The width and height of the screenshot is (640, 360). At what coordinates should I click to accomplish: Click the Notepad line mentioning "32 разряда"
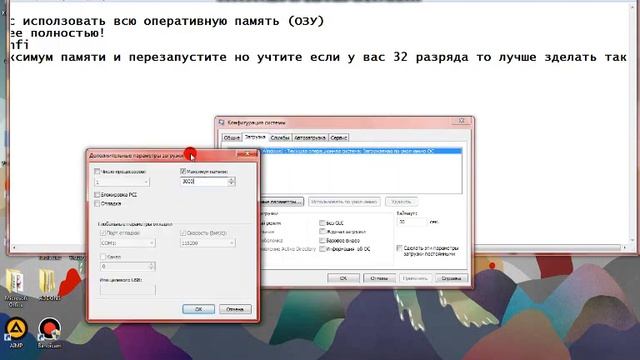tap(318, 57)
